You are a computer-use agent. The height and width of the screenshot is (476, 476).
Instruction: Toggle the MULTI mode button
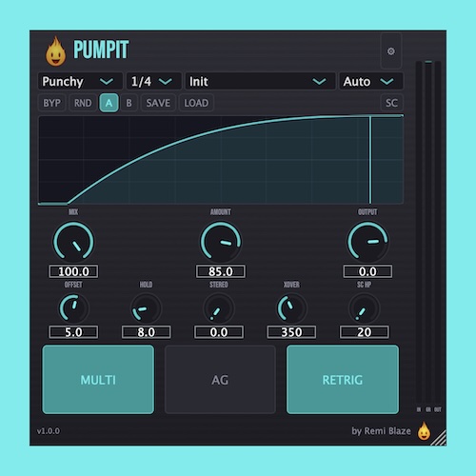(x=98, y=380)
